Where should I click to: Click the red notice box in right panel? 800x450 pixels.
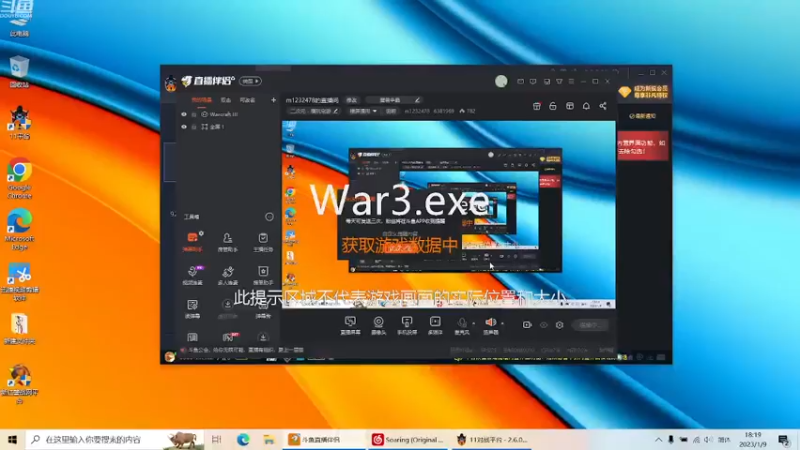click(x=643, y=147)
